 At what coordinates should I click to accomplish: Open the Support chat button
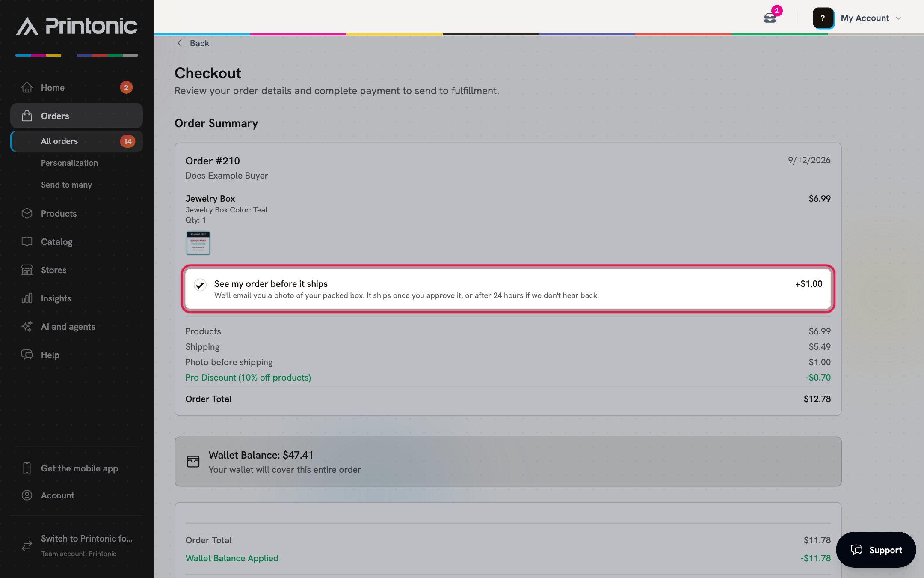point(876,550)
